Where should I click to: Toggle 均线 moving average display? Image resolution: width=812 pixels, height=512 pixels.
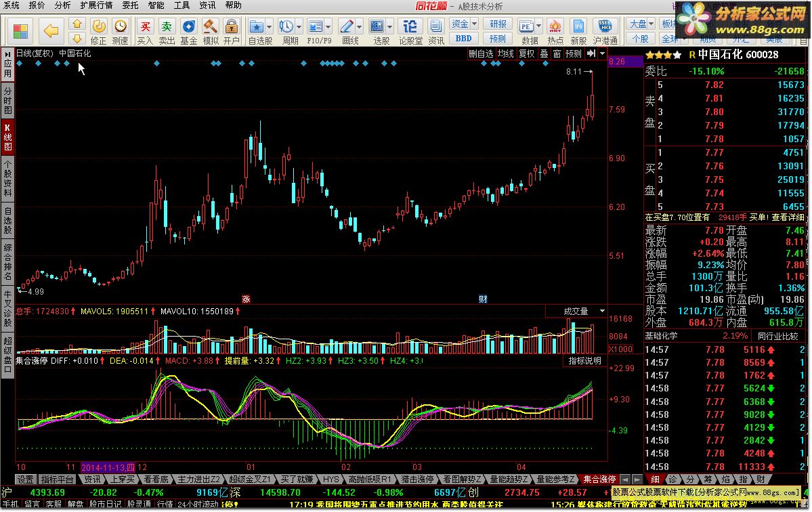tap(506, 54)
